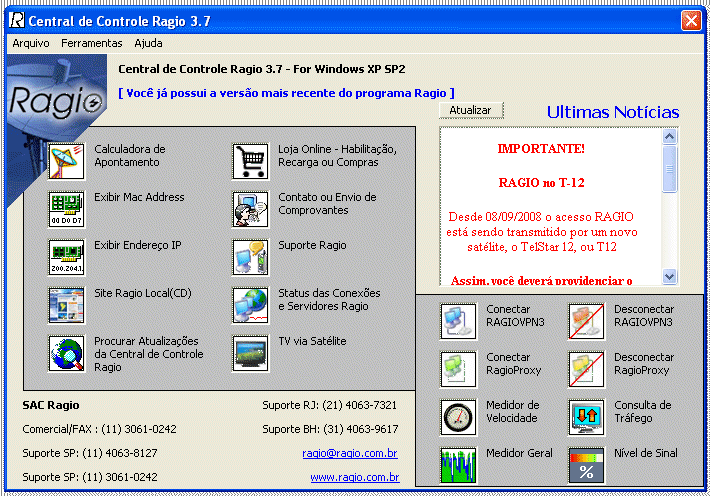The height and width of the screenshot is (496, 710).
Task: Open the Site Ragio Local(CD) icon
Action: 67,305
